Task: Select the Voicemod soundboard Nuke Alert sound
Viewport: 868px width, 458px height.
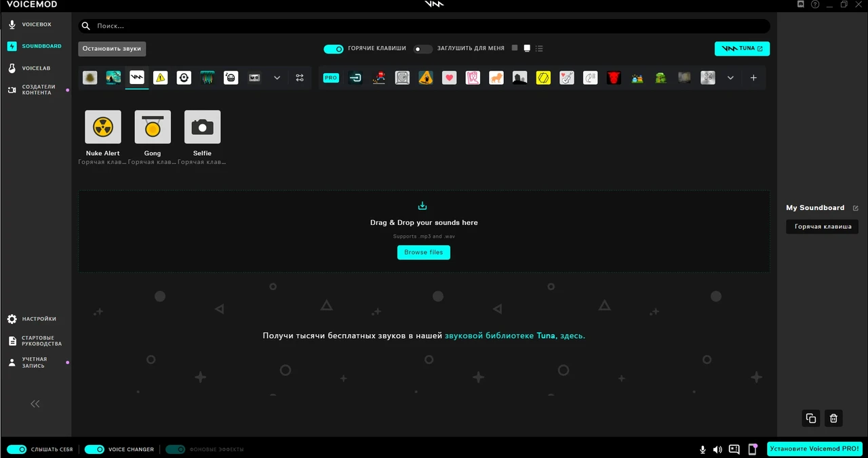Action: (102, 127)
